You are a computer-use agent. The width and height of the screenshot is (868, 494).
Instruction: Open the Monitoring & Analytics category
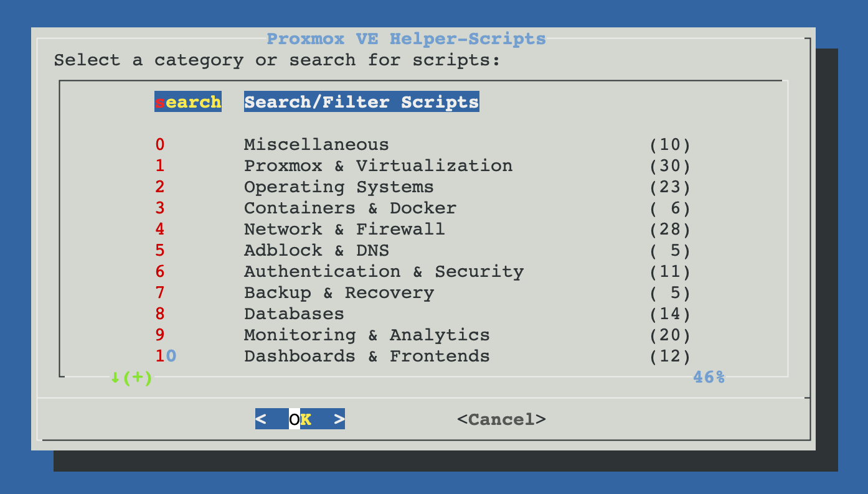pos(367,335)
